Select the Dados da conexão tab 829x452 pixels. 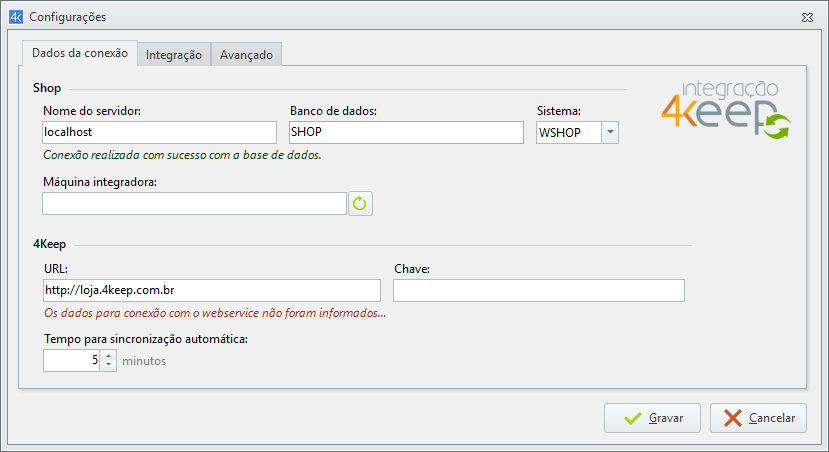[80, 53]
